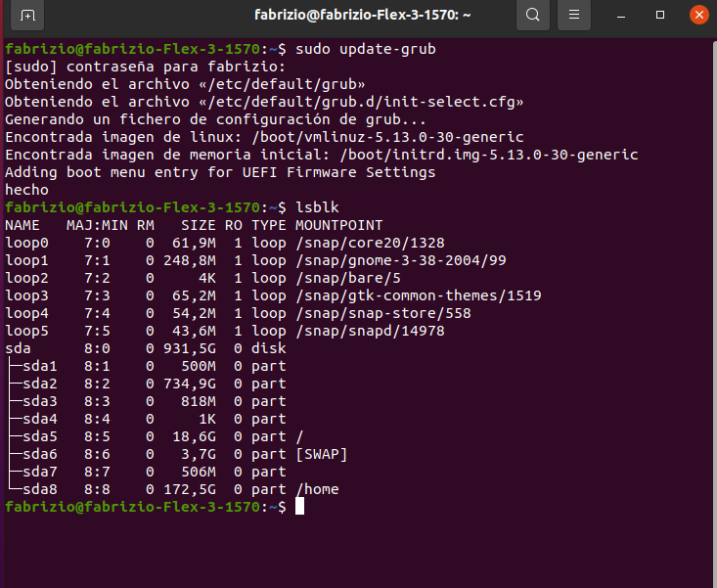Maximize the terminal window
Screen dimensions: 717x588
click(660, 16)
